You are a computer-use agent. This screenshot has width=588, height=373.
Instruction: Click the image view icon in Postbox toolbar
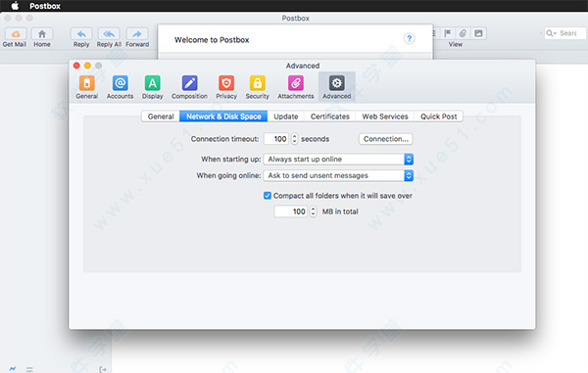[x=478, y=33]
